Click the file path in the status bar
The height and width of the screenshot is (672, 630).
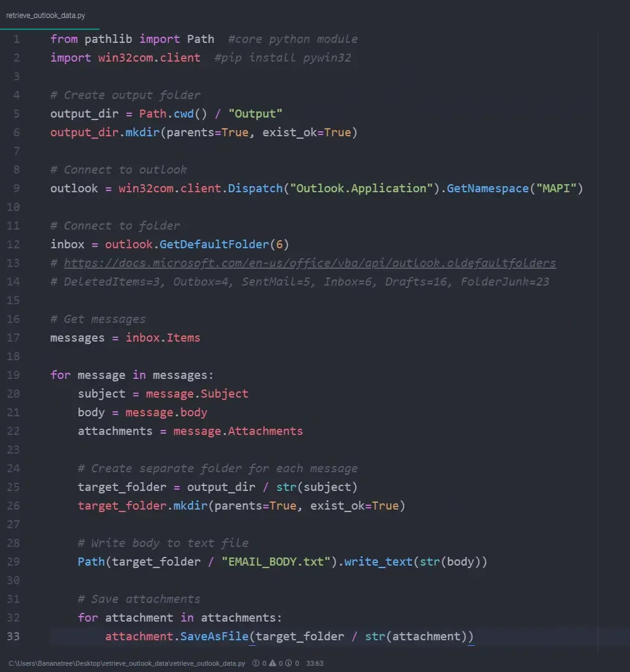point(127,663)
